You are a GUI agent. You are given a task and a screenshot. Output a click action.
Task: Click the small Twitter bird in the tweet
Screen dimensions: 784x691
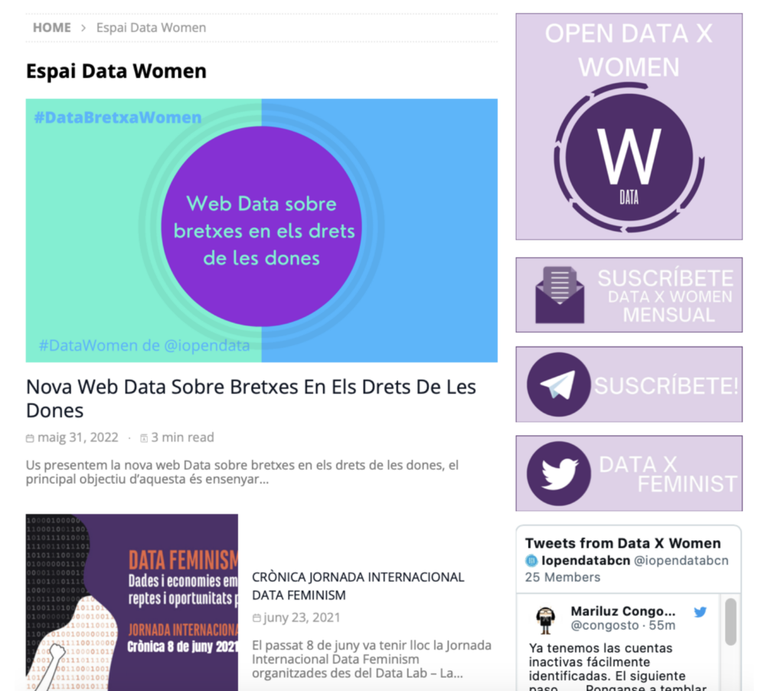[x=700, y=612]
